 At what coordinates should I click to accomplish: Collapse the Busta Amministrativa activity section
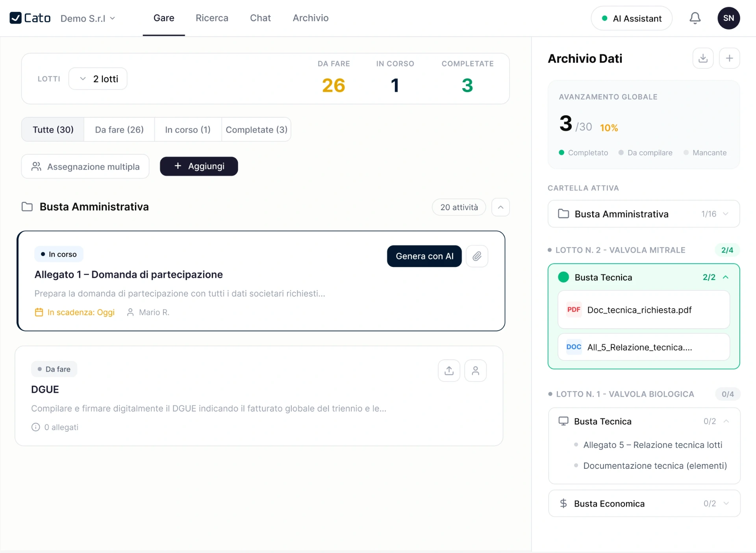click(x=500, y=207)
